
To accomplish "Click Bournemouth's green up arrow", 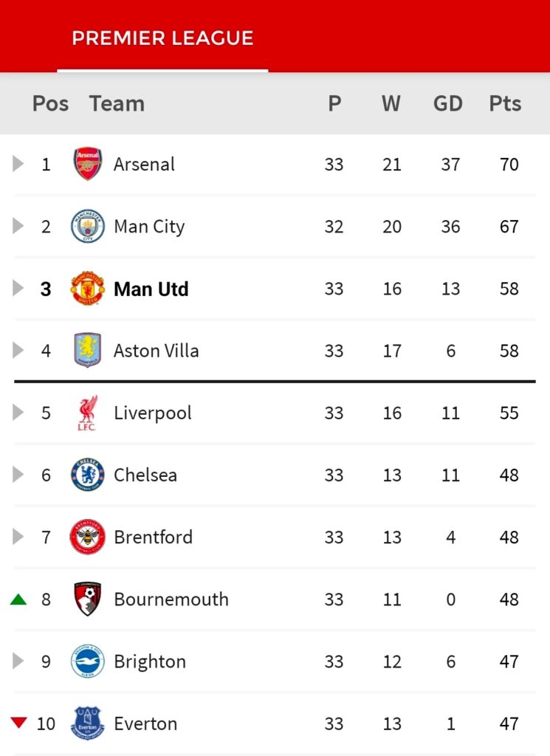I will tap(18, 599).
